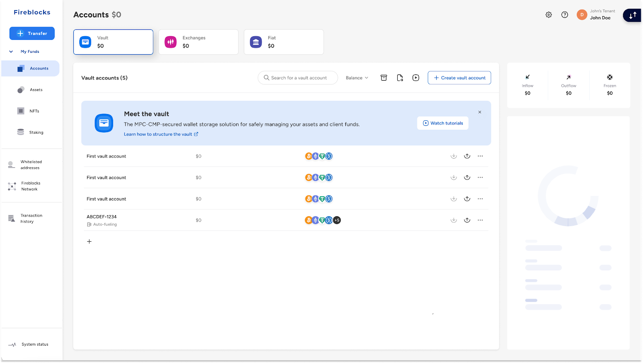Select the Vault $0 card
The height and width of the screenshot is (363, 644).
click(x=113, y=42)
